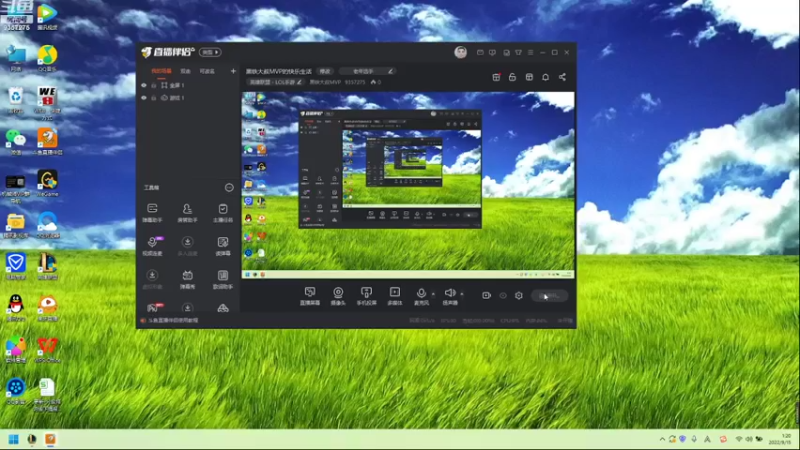Toggle lock on the 全屏1 source

pyautogui.click(x=154, y=85)
